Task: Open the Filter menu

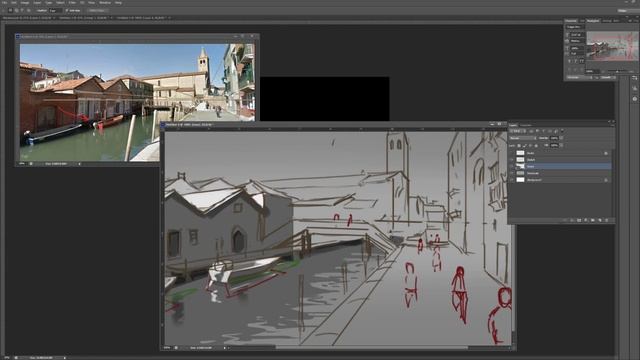Action: [72, 3]
